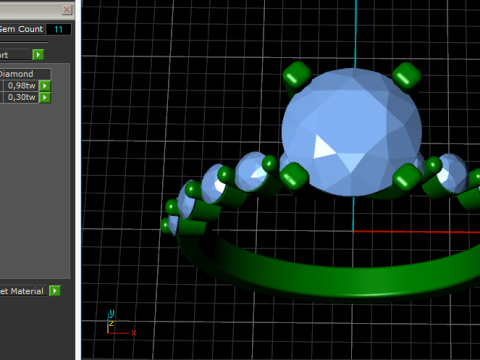Screen dimensions: 480x360
Task: Click the green arrow beside the 'art' field
Action: click(x=38, y=55)
